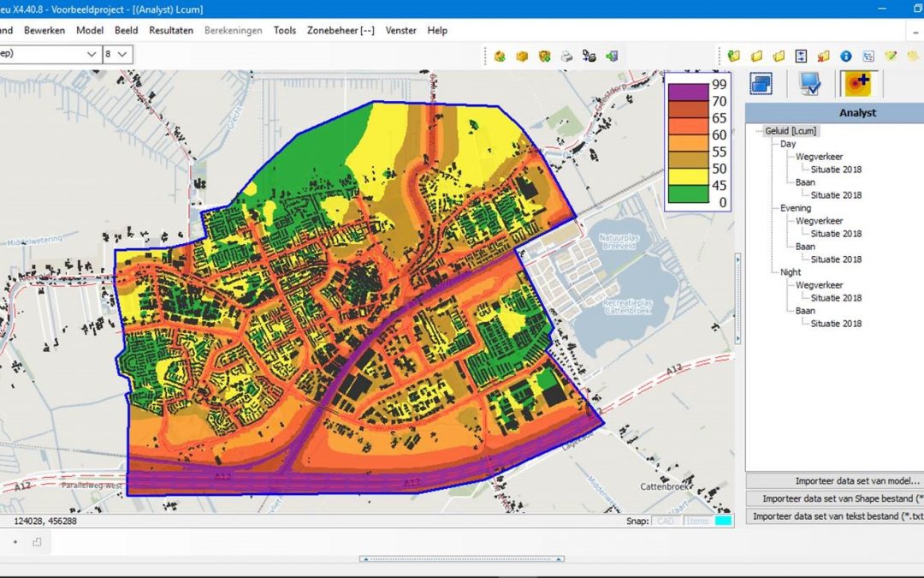Image resolution: width=924 pixels, height=578 pixels.
Task: Select Situatie 2018 under Evening Wegverkeer
Action: coord(836,234)
